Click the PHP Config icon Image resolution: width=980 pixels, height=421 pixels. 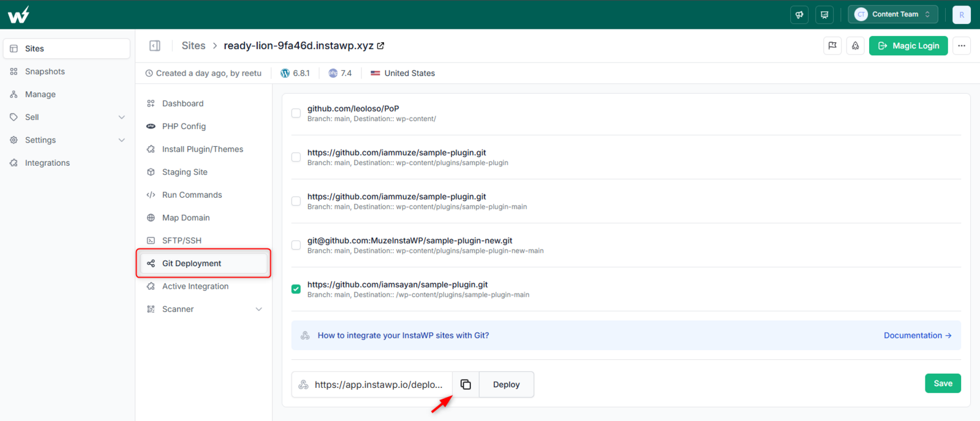[x=151, y=126]
